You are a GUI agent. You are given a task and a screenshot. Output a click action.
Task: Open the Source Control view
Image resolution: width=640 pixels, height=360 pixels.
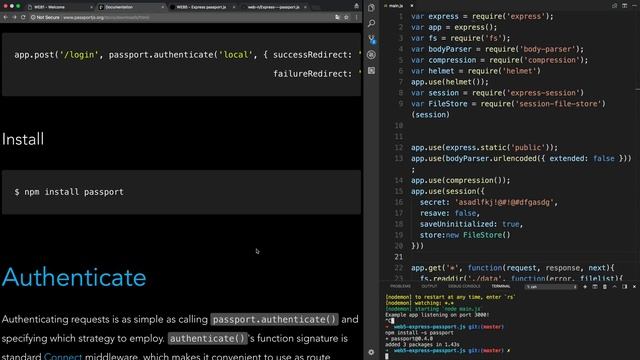371,39
